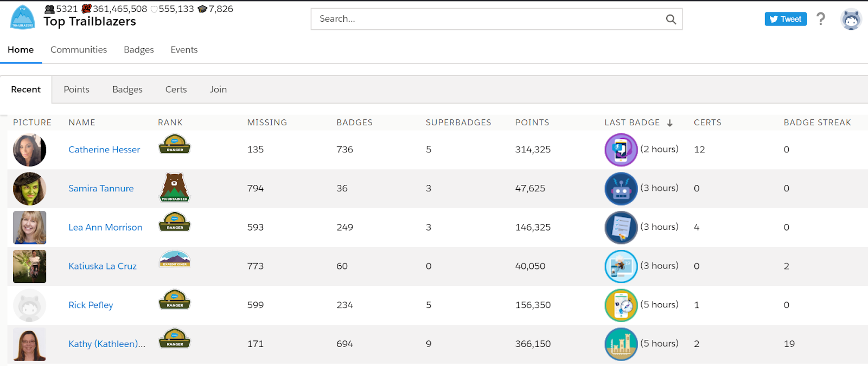Image resolution: width=868 pixels, height=366 pixels.
Task: Open the Badges top navigation tab
Action: click(x=139, y=50)
